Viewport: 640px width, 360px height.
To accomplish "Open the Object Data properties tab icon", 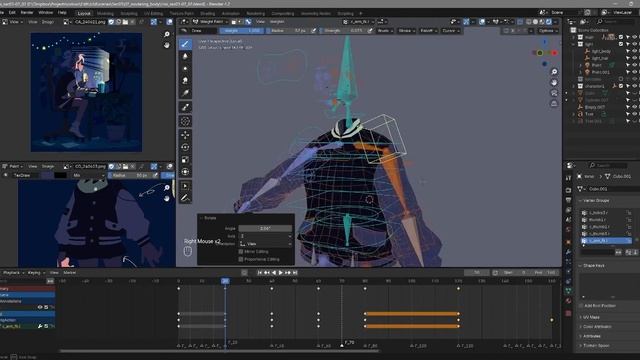I will point(568,291).
